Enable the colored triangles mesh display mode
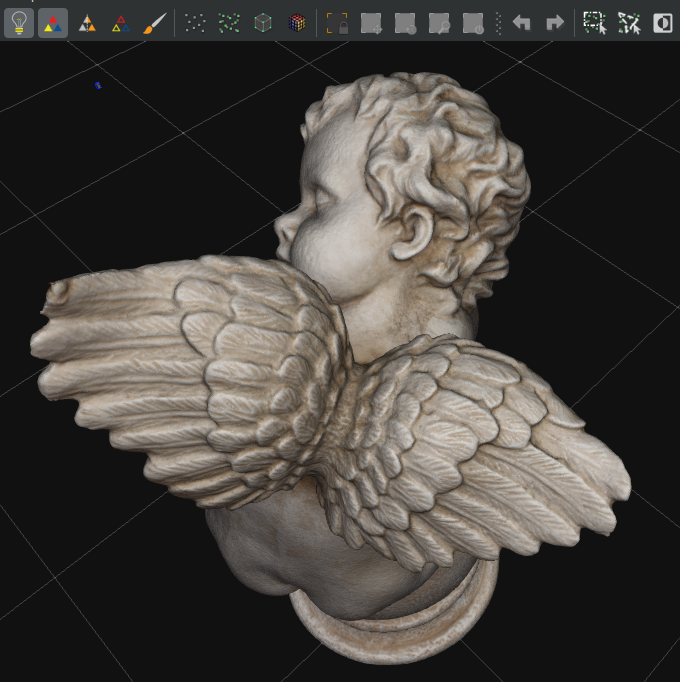The height and width of the screenshot is (682, 680). (x=53, y=23)
